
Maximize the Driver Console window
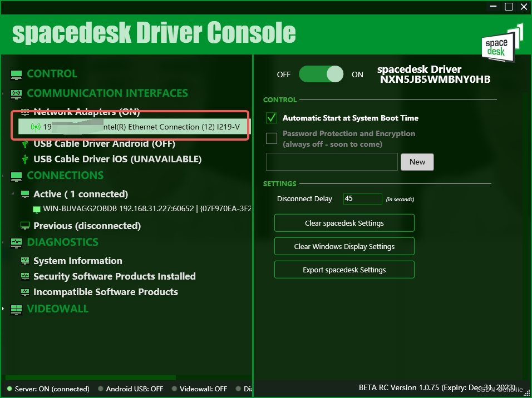tap(509, 7)
